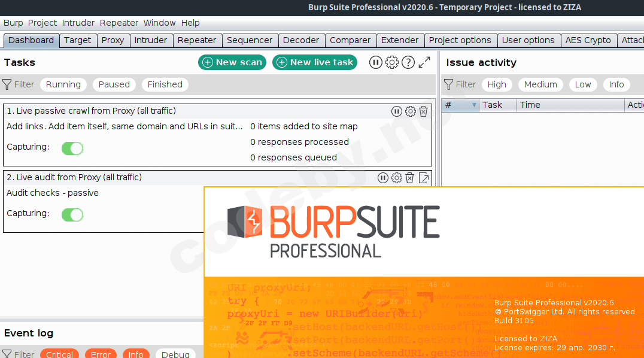This screenshot has width=644, height=358.
Task: Open settings for Live passive crawl task
Action: pyautogui.click(x=411, y=111)
